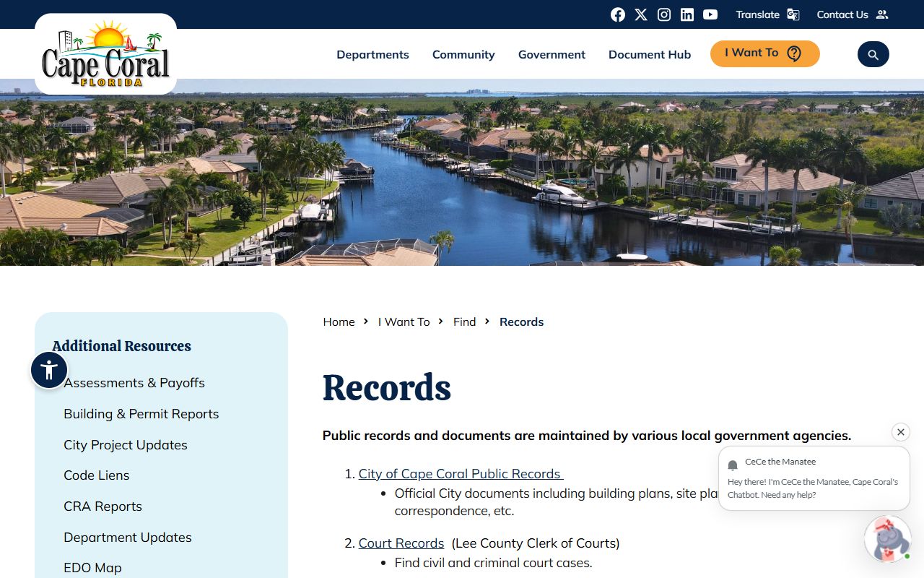Click the Contact Us link text
The width and height of the screenshot is (924, 578).
842,14
